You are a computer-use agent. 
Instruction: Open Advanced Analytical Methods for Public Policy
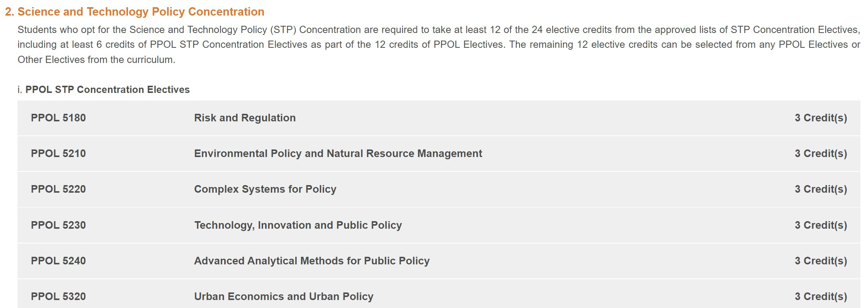coord(312,261)
